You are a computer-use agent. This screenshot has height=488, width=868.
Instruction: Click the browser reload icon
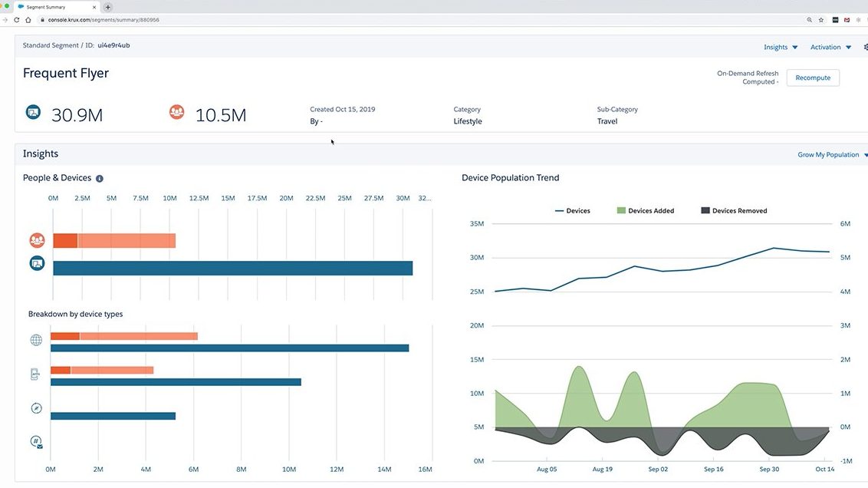pyautogui.click(x=17, y=20)
